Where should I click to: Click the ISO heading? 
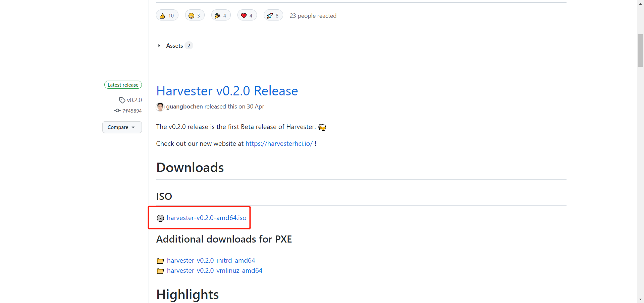click(164, 197)
